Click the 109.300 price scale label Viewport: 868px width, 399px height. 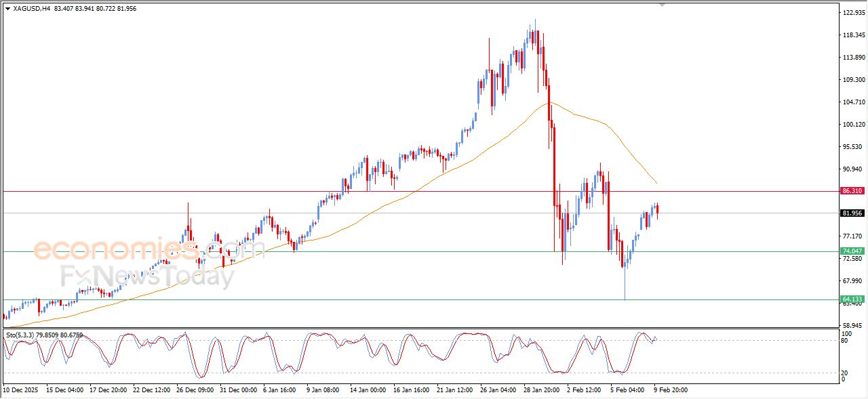point(852,80)
